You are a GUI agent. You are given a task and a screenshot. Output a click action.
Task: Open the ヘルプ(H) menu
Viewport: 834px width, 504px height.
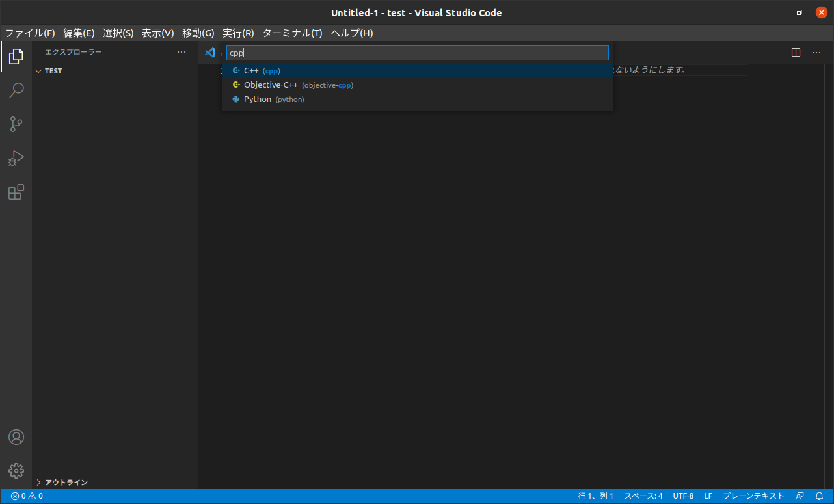point(352,33)
